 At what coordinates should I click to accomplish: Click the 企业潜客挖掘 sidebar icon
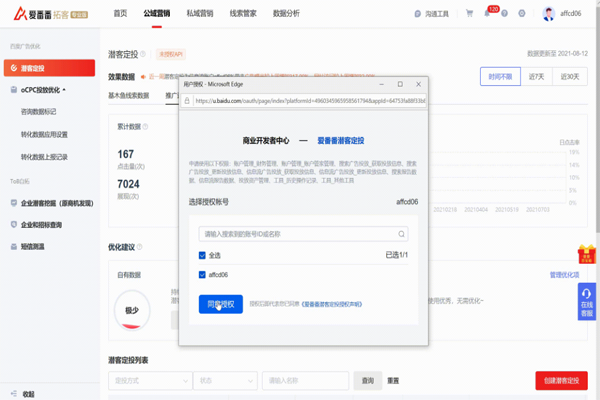(x=14, y=203)
